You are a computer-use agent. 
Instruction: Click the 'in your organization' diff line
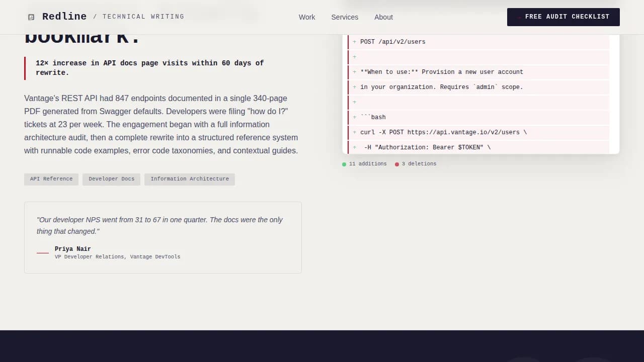[x=478, y=87]
